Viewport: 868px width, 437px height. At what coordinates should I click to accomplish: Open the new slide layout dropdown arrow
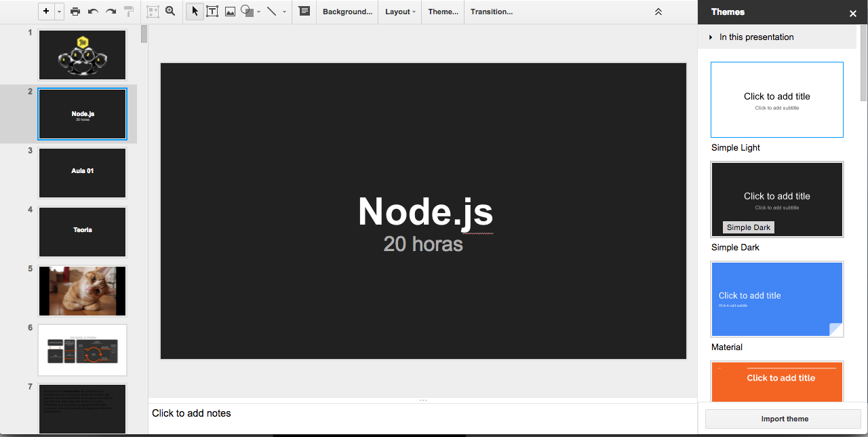pyautogui.click(x=59, y=12)
